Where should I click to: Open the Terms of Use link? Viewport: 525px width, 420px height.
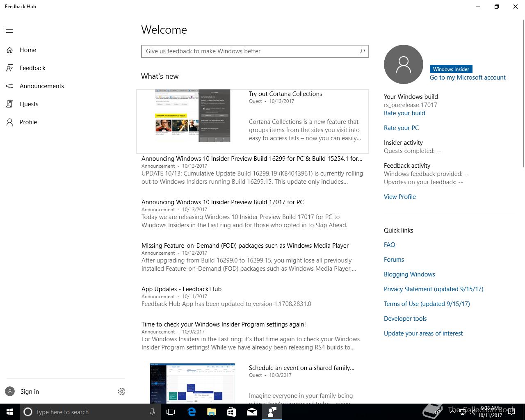(427, 304)
